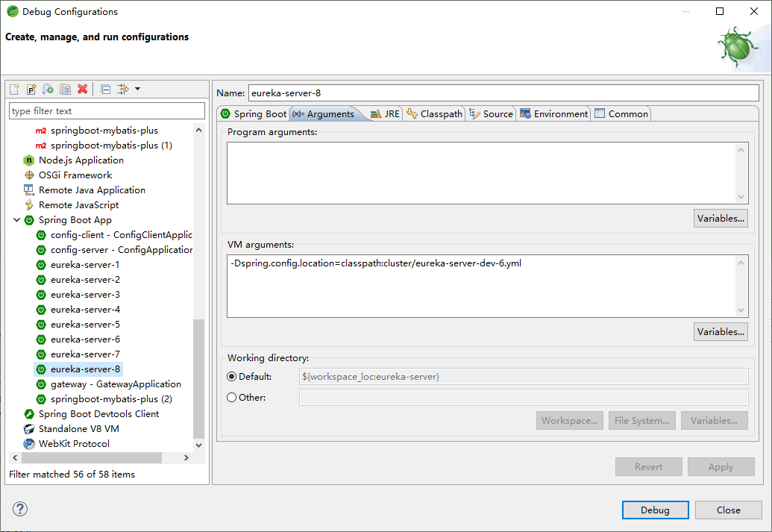The image size is (772, 532).
Task: Click the New launch configuration icon
Action: [x=15, y=89]
